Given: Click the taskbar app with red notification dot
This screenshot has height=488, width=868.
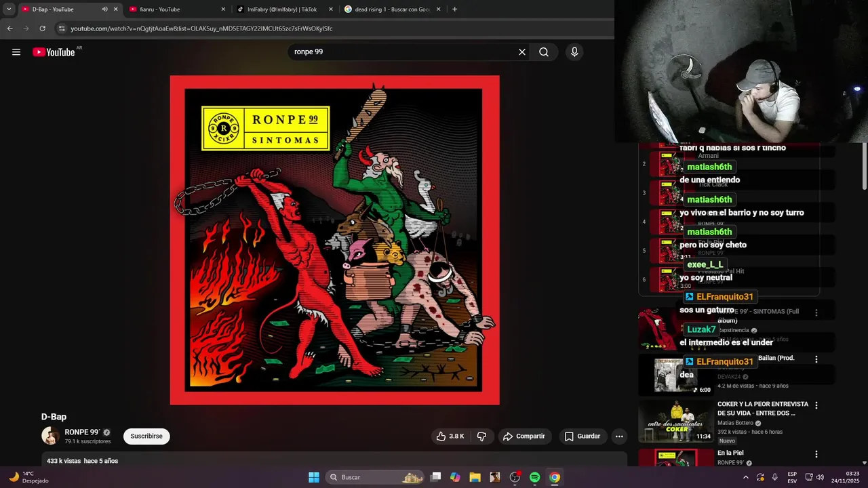Looking at the screenshot, I should pos(515,477).
